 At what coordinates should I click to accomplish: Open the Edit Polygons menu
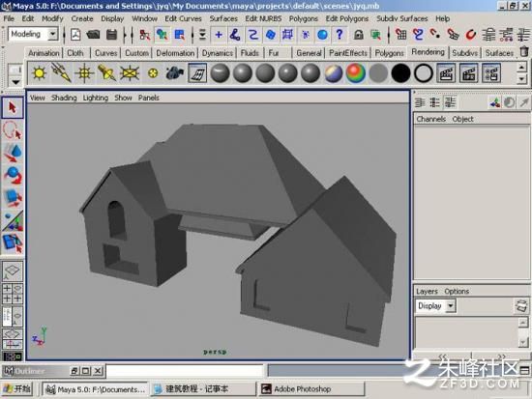[x=346, y=18]
